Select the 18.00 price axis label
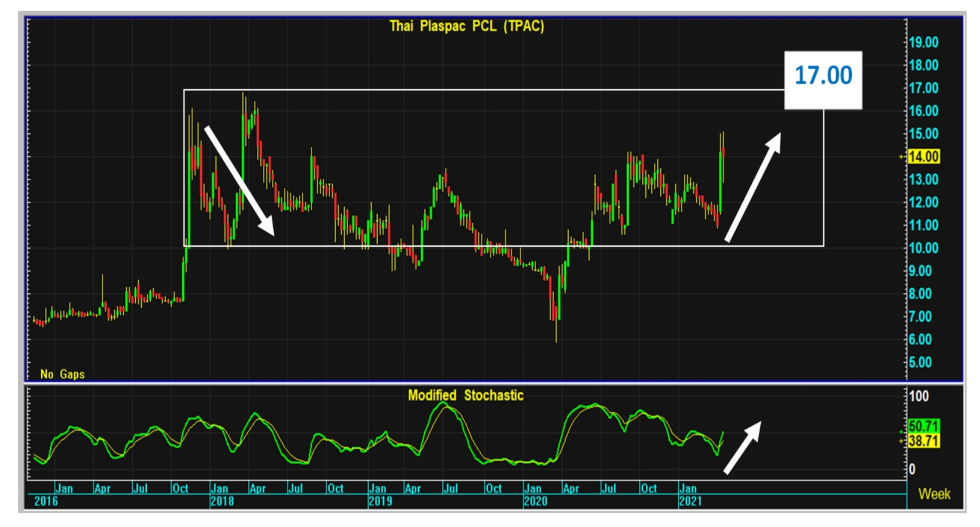Image resolution: width=980 pixels, height=527 pixels. (x=924, y=65)
